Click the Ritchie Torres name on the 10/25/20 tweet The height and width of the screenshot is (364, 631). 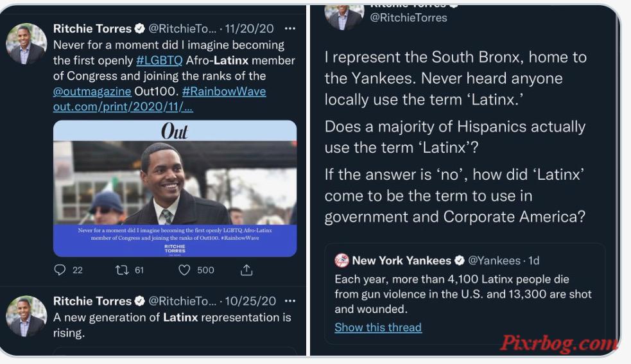click(x=92, y=301)
